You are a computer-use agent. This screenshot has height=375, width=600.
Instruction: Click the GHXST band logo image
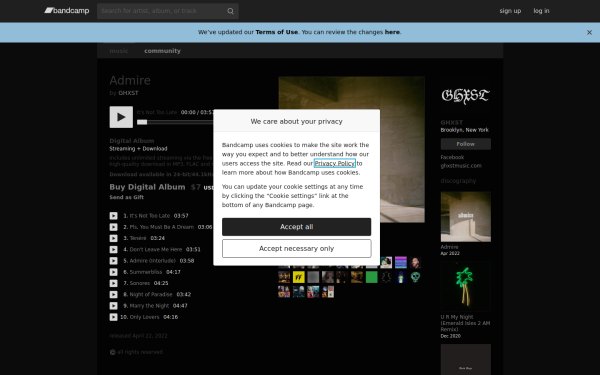pos(465,96)
